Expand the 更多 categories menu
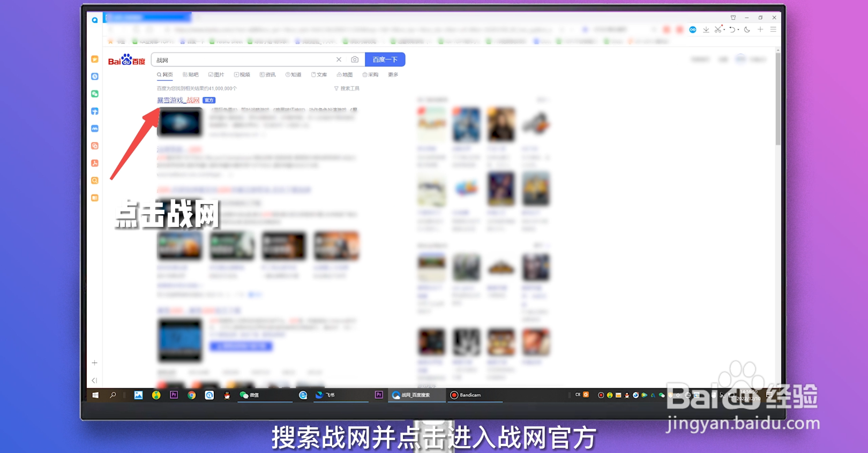Image resolution: width=868 pixels, height=453 pixels. click(x=393, y=75)
